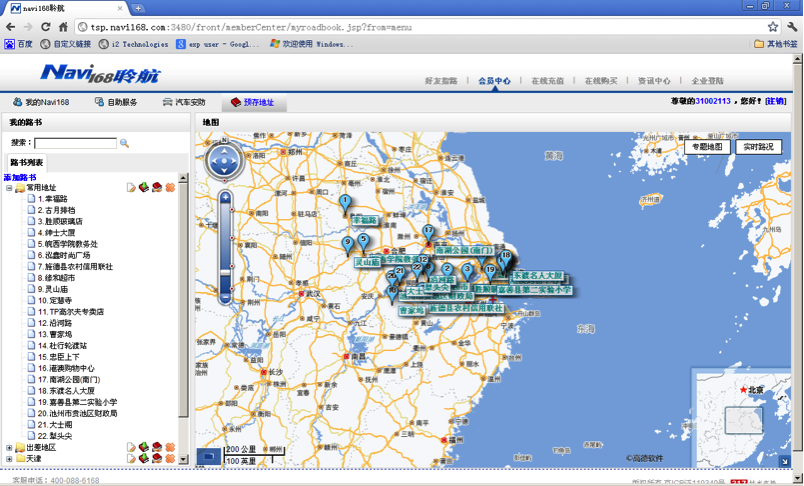
Task: Open 资讯中心 in the top navigation
Action: (654, 80)
